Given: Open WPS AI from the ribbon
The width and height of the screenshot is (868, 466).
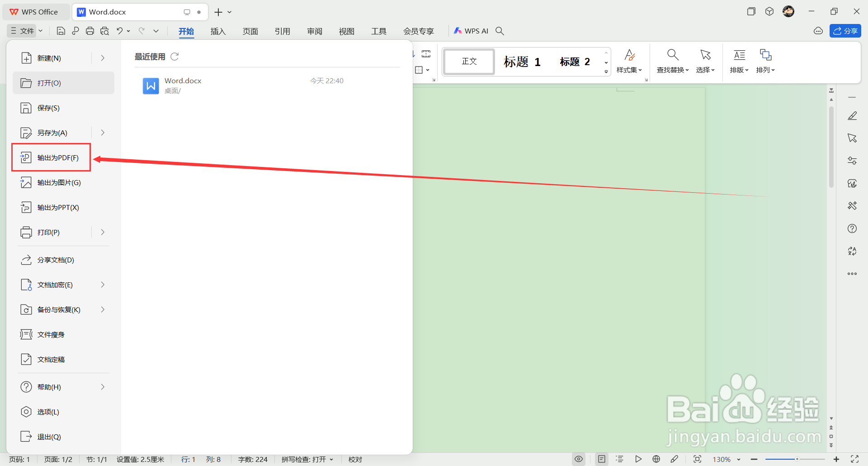Looking at the screenshot, I should click(472, 30).
